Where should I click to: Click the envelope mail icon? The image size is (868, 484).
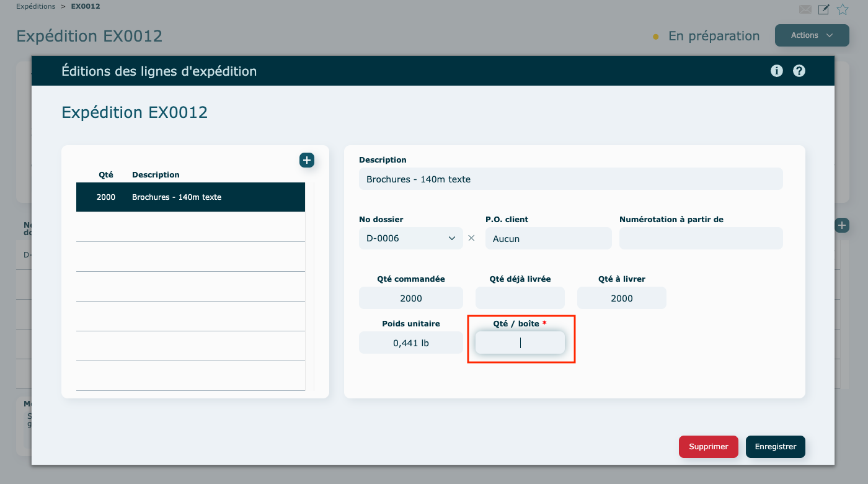[805, 9]
